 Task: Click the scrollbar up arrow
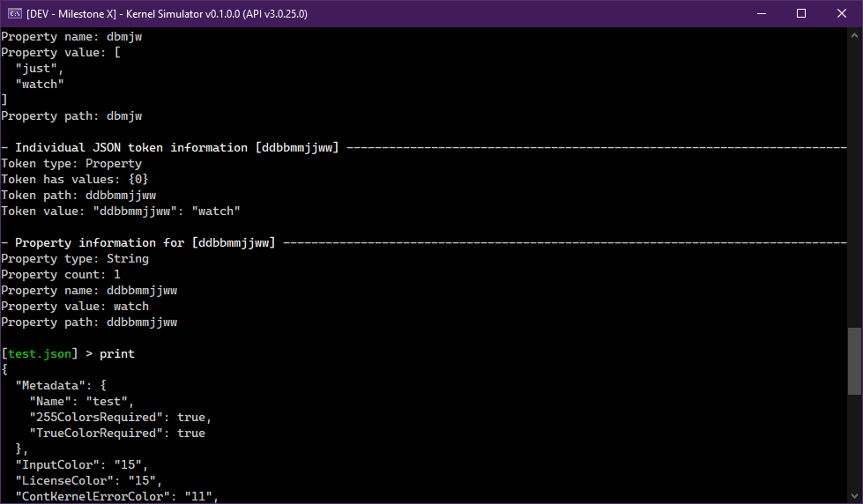(x=854, y=35)
